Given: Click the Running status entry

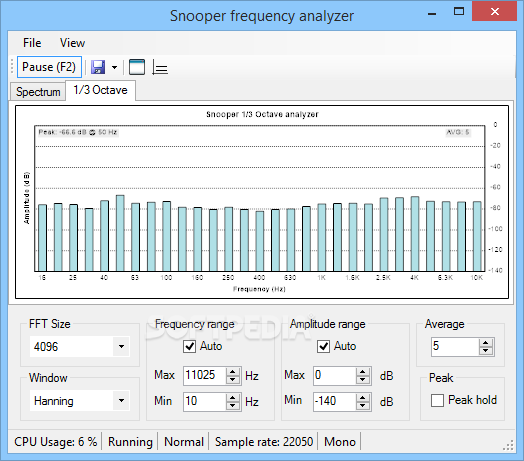Looking at the screenshot, I should (x=130, y=442).
